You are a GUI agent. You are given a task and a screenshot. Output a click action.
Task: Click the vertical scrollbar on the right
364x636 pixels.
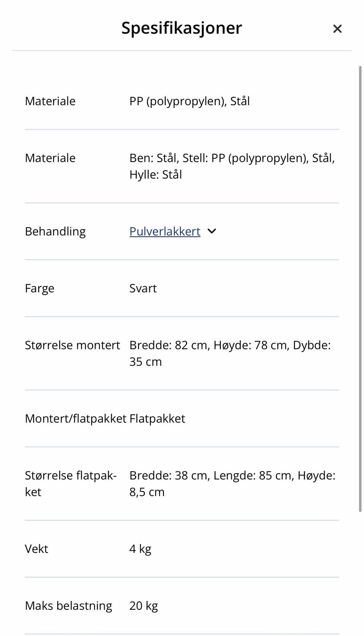click(360, 288)
